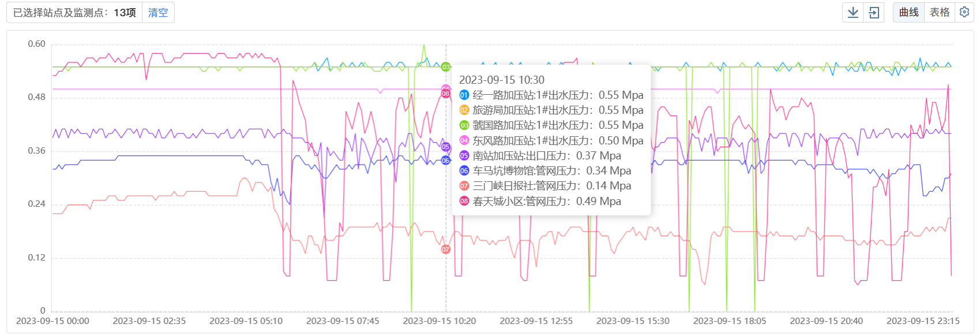Click the 2023-09-15 10:20 x-axis label

(439, 321)
